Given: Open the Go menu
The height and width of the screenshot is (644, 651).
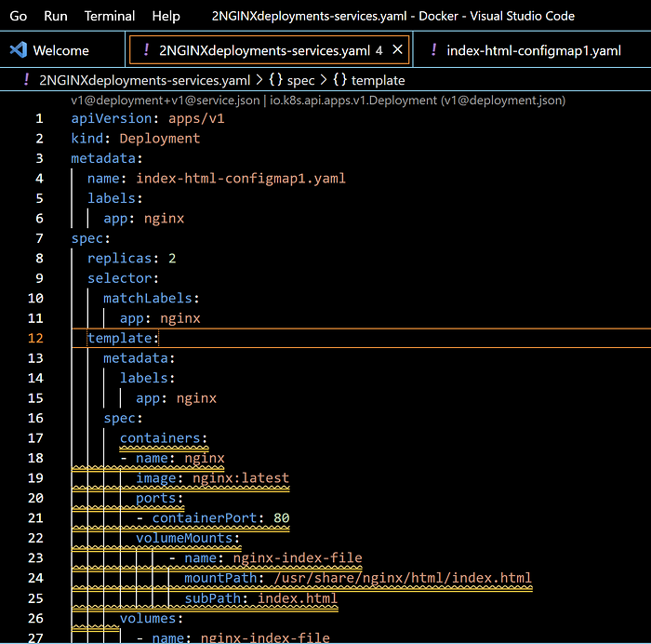Looking at the screenshot, I should pyautogui.click(x=19, y=16).
